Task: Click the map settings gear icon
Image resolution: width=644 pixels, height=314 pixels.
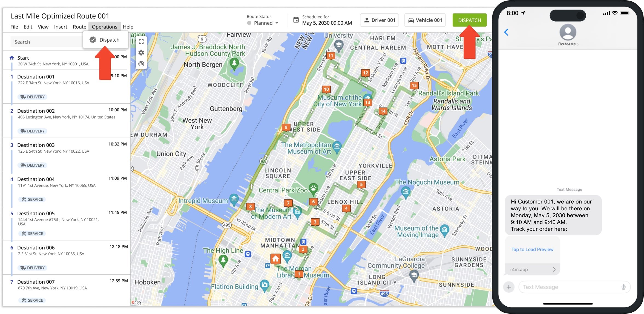Action: point(141,53)
